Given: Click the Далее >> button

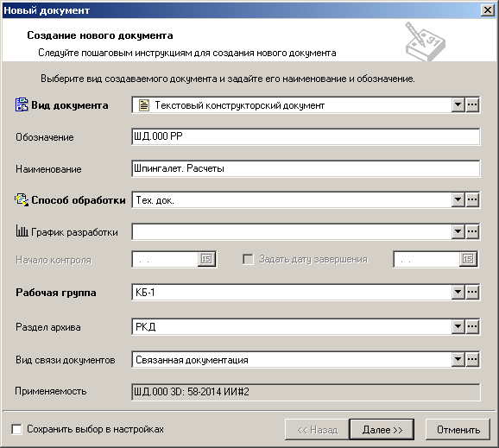Looking at the screenshot, I should pos(382,430).
